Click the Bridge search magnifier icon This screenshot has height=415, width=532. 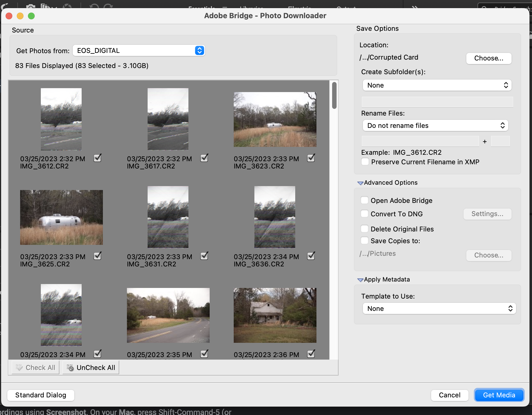tap(484, 8)
